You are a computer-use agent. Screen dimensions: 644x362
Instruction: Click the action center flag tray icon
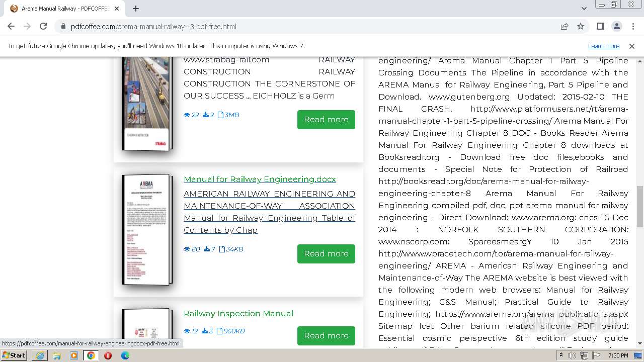pos(596,355)
